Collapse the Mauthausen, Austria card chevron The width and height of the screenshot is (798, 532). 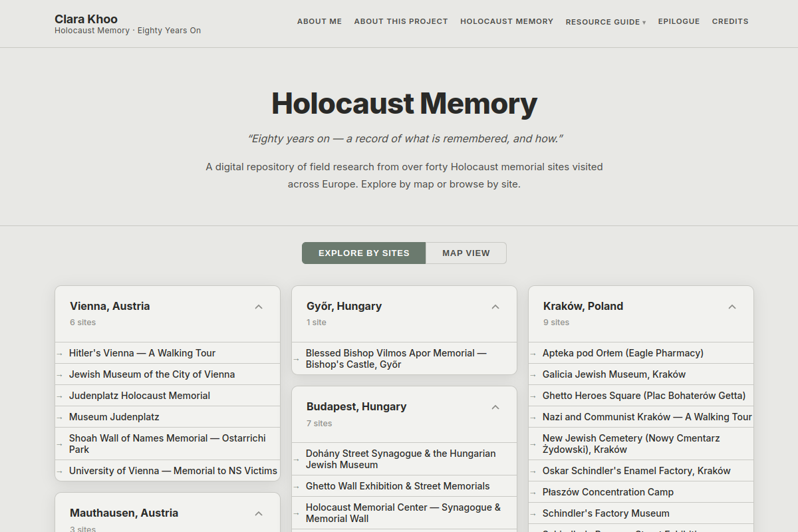(x=259, y=513)
